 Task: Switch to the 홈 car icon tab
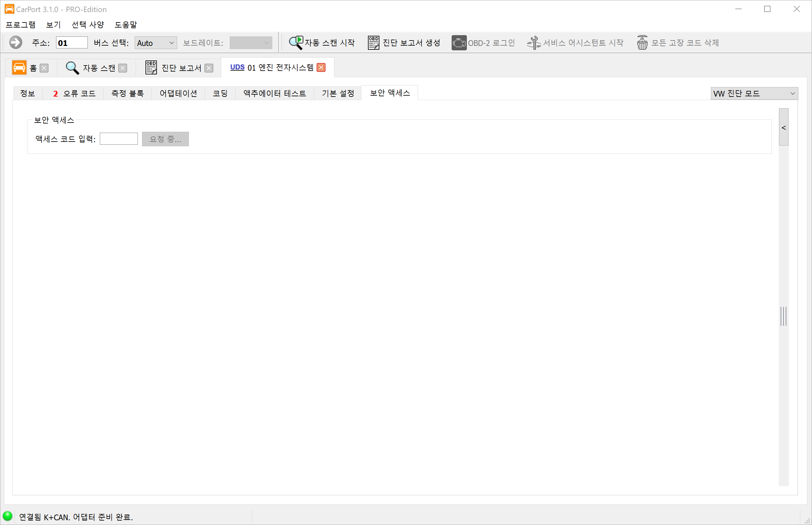[x=19, y=68]
